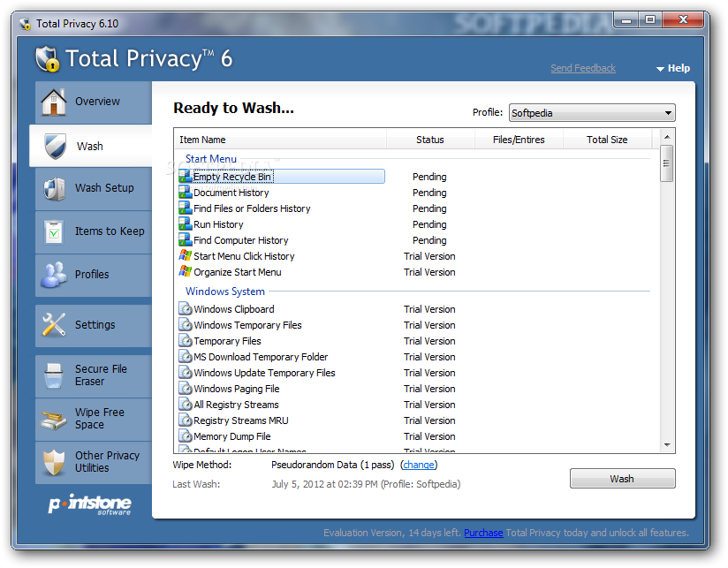The width and height of the screenshot is (728, 568).
Task: Open Other Privacy Utilities shield icon
Action: [53, 462]
